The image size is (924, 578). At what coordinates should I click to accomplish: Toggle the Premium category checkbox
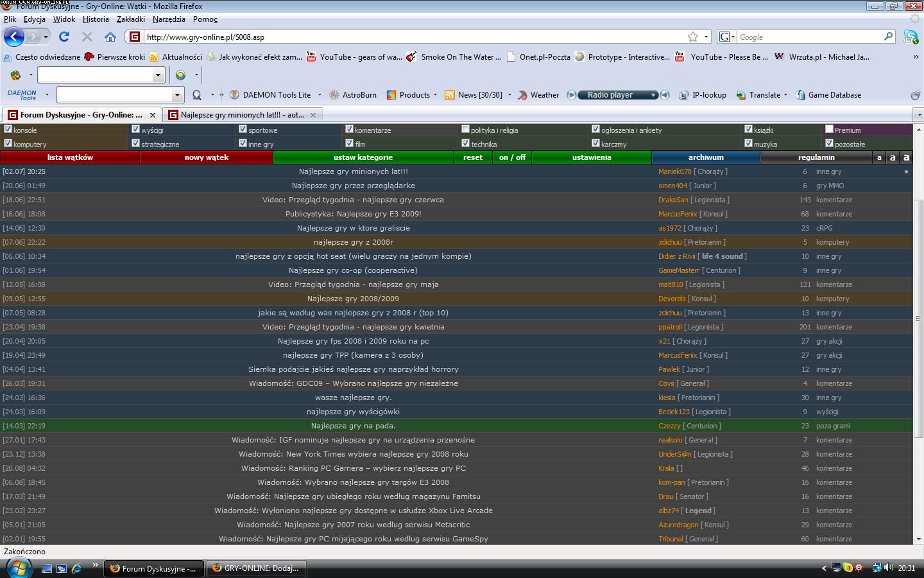point(829,129)
